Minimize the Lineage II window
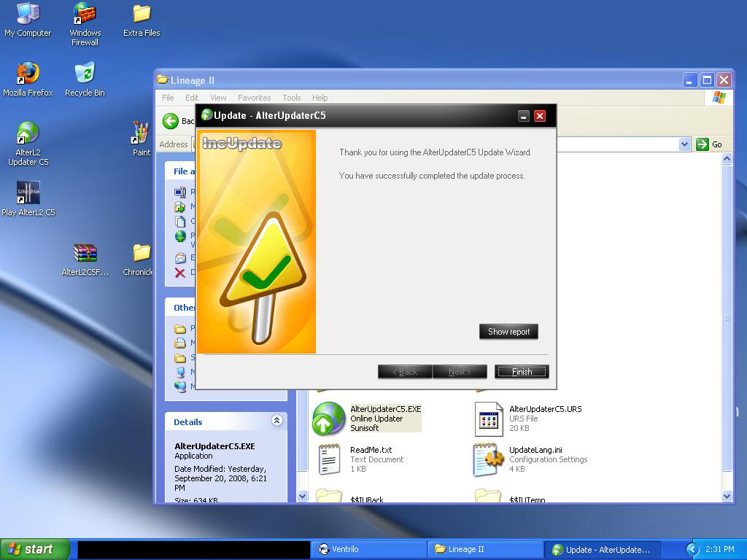Viewport: 747px width, 560px height. pyautogui.click(x=690, y=80)
